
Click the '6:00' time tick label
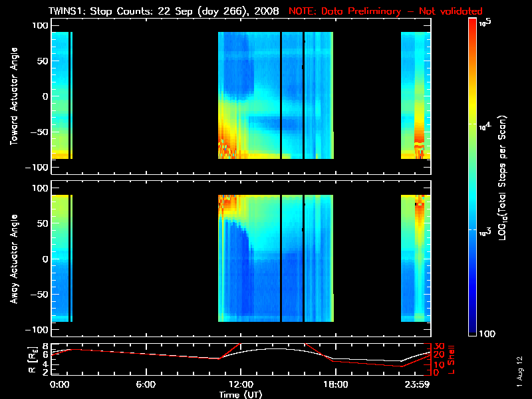tap(146, 384)
